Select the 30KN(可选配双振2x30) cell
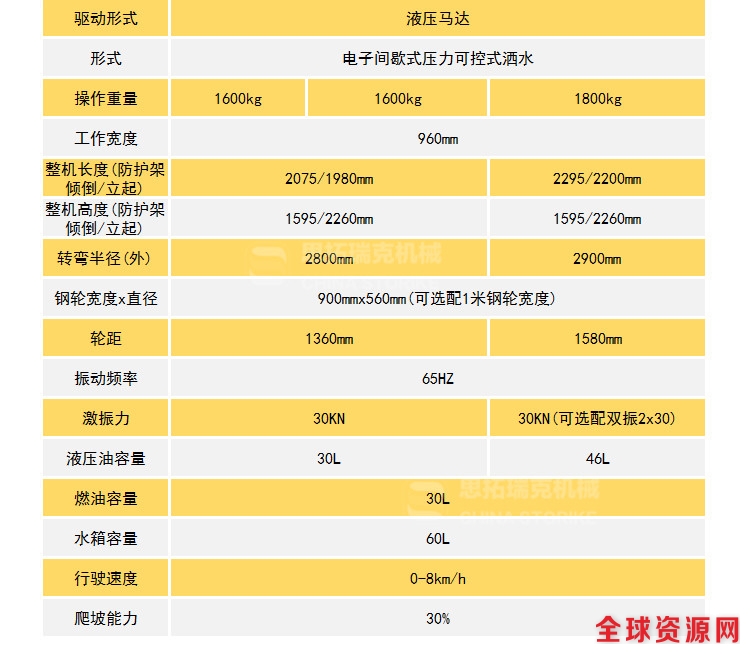750x654 pixels. tap(597, 419)
